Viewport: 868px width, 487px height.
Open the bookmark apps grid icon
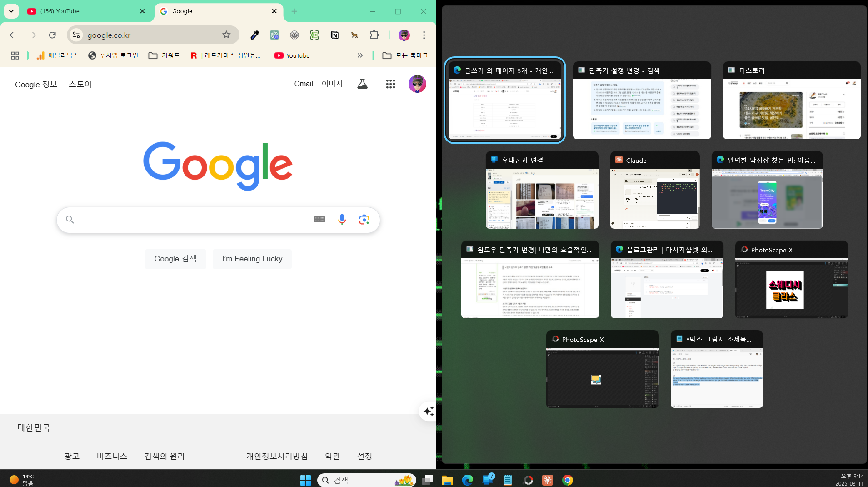click(x=15, y=55)
